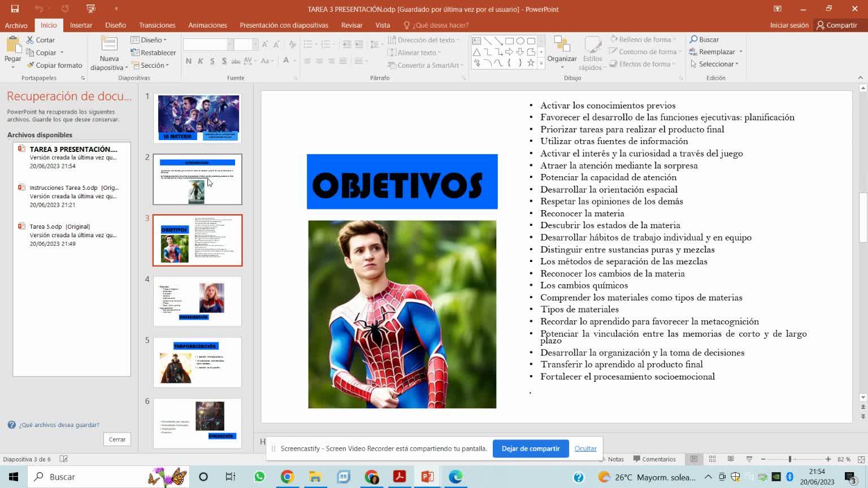This screenshot has height=488, width=868.
Task: Switch to slide sorter view icon
Action: (712, 459)
